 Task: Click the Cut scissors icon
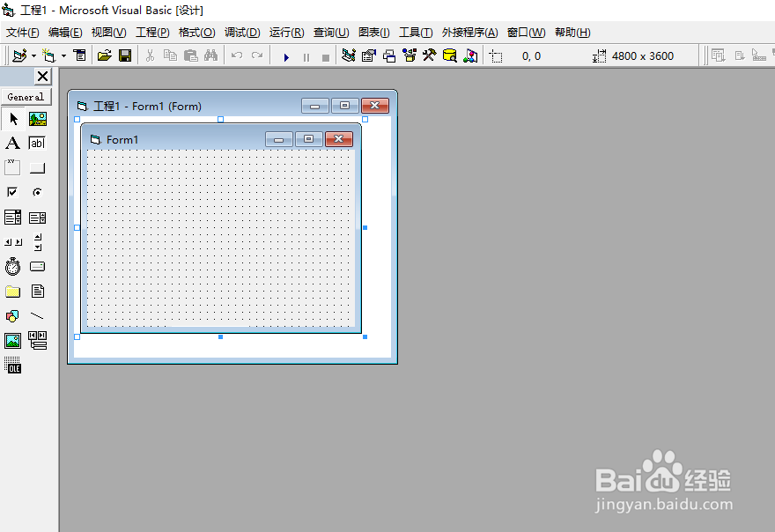tap(150, 55)
